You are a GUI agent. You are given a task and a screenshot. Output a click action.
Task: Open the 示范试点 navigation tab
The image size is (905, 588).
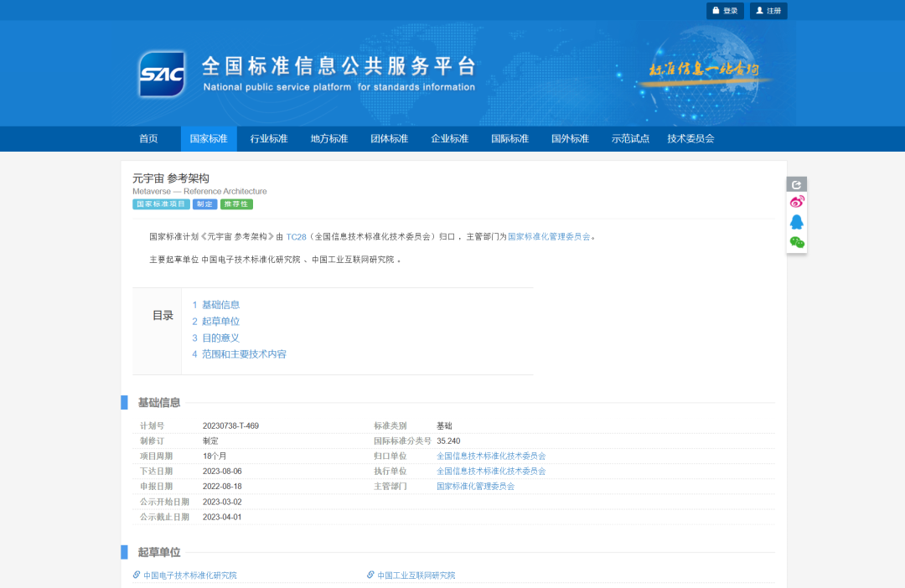(x=630, y=139)
